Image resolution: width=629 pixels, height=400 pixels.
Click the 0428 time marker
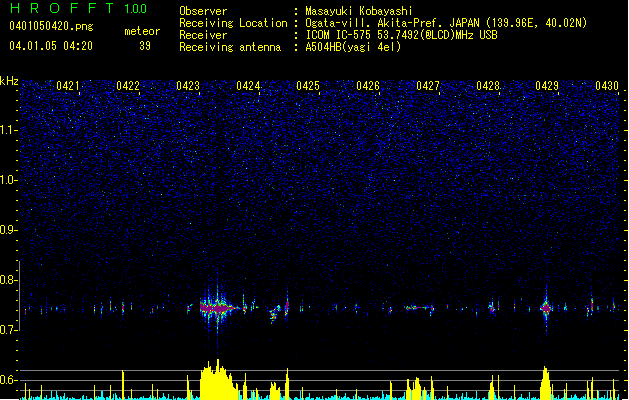click(488, 86)
